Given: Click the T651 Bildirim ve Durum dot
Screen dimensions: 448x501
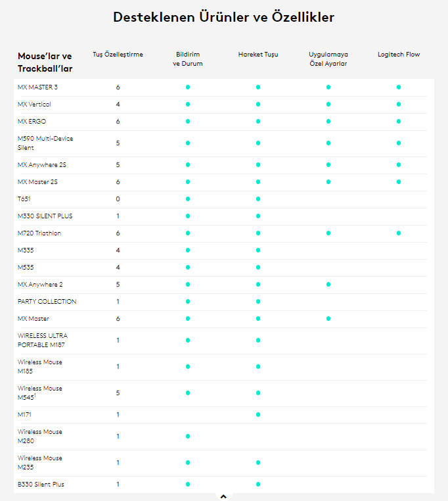Looking at the screenshot, I should tap(188, 199).
